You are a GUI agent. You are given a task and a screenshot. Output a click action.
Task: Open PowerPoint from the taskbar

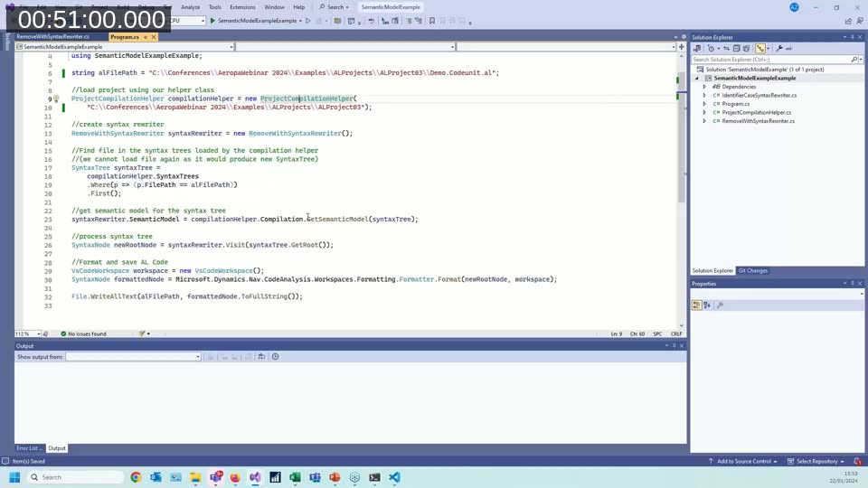pos(335,477)
